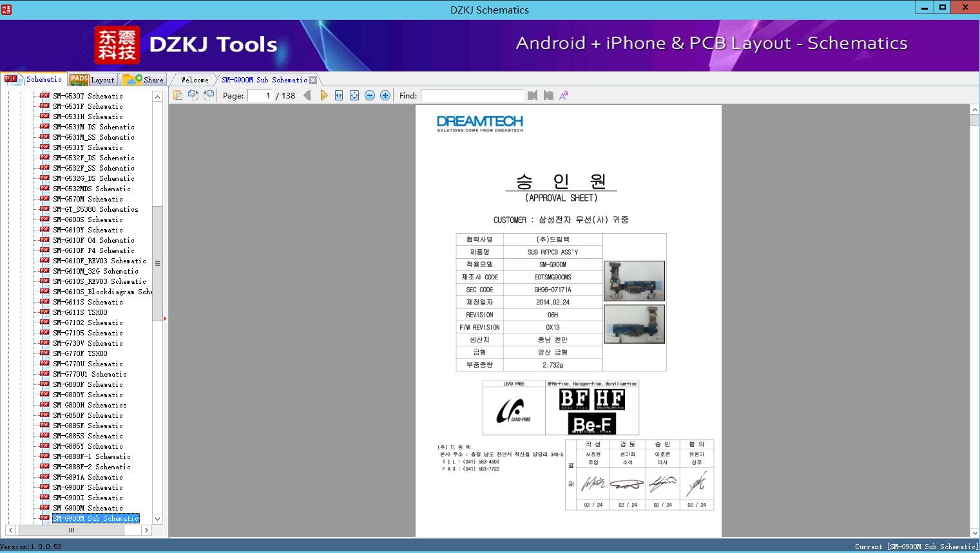Close the SM-G900M Sub Schematic tab
Viewport: 980px width, 553px height.
(x=313, y=80)
